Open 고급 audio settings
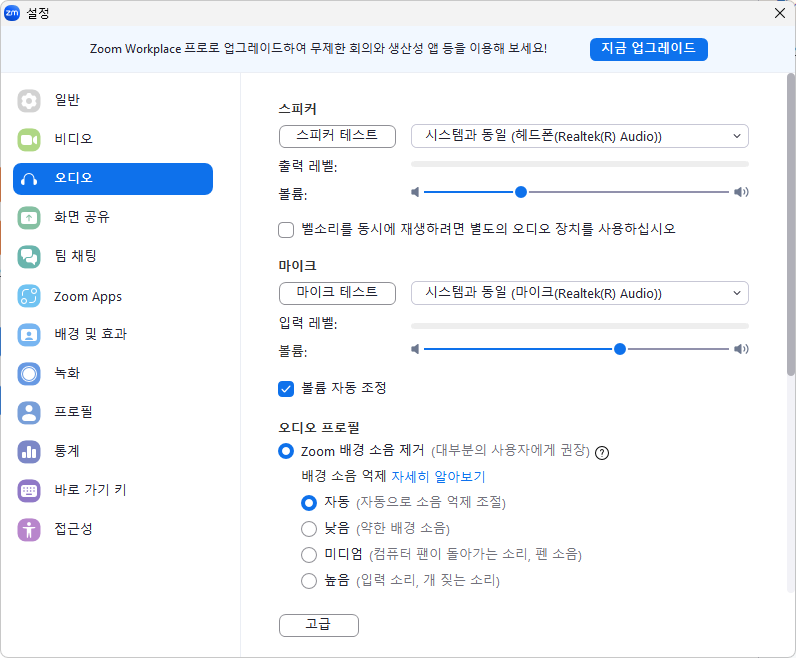Viewport: 796px width, 658px height. coord(319,625)
